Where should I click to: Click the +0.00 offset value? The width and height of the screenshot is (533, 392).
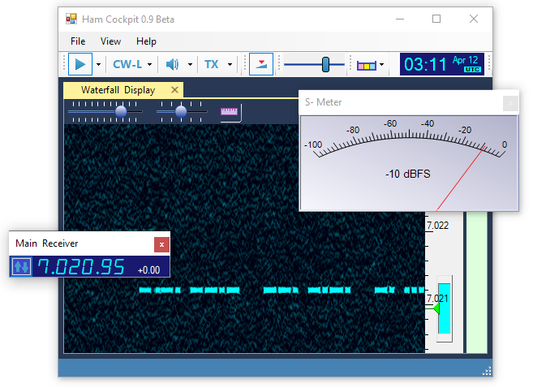coord(149,270)
